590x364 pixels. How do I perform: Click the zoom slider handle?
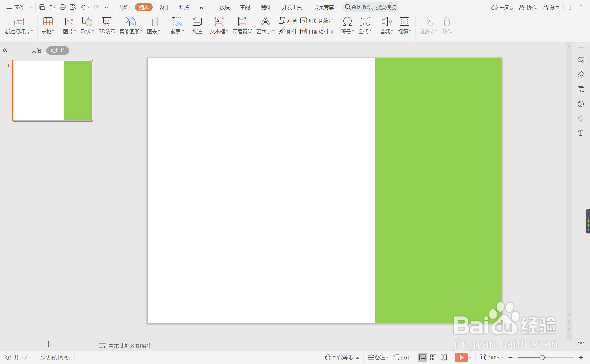(542, 357)
